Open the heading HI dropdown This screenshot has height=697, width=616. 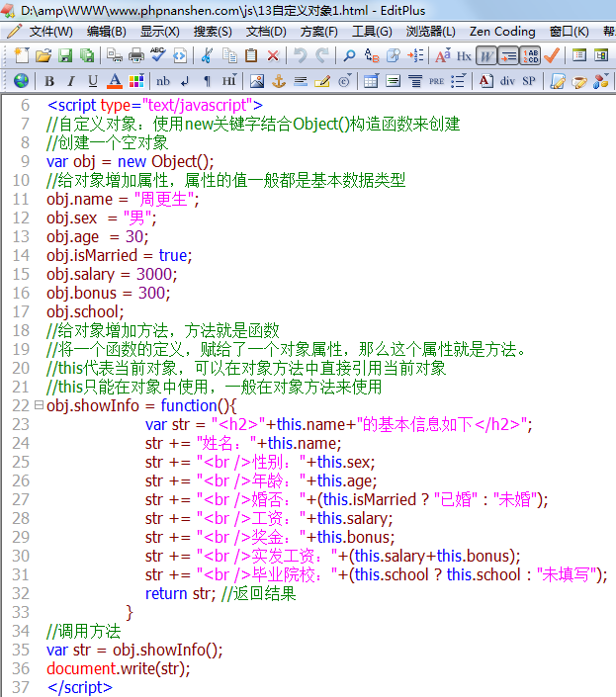tap(229, 81)
